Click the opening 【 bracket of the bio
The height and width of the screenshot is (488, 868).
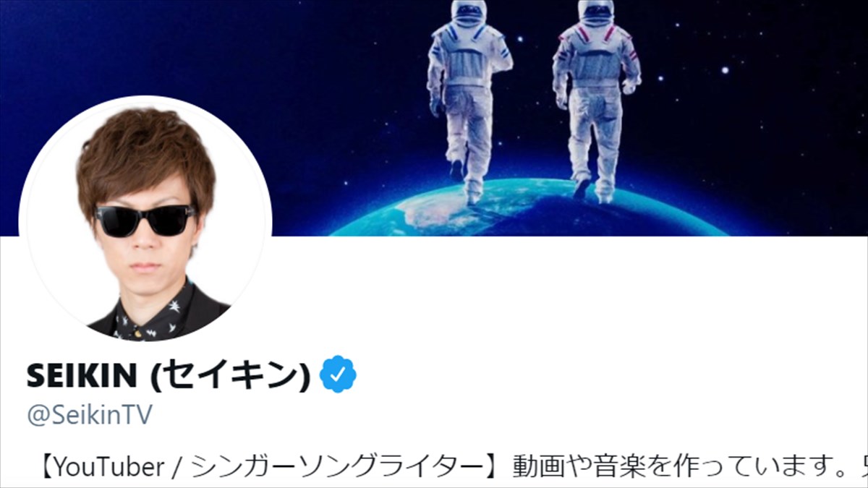pyautogui.click(x=45, y=467)
